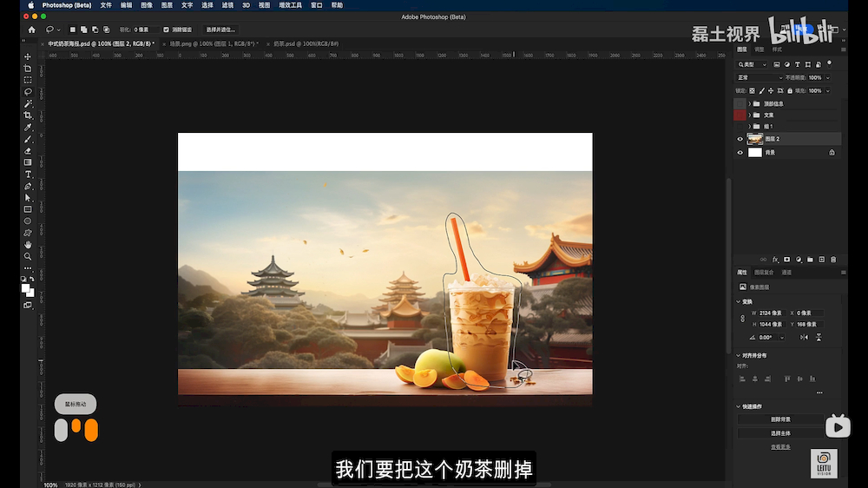This screenshot has width=868, height=488.
Task: Click the Intersect with Selection mode icon
Action: [106, 30]
